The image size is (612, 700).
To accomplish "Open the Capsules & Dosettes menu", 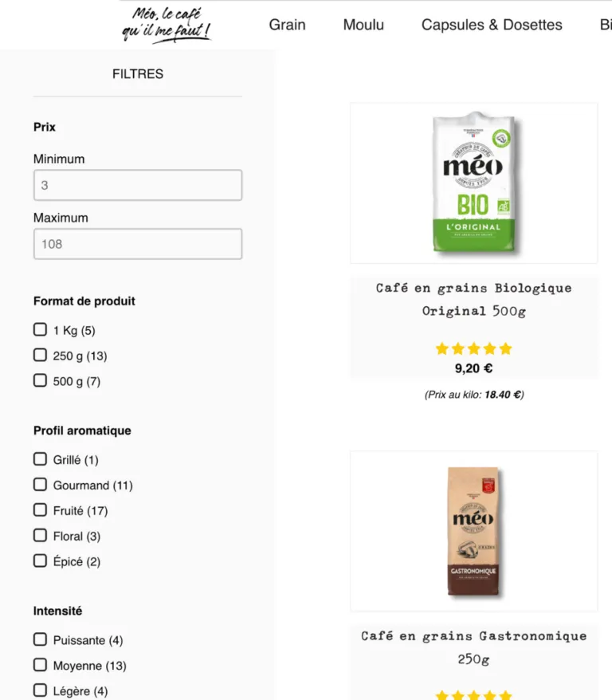I will tap(492, 25).
